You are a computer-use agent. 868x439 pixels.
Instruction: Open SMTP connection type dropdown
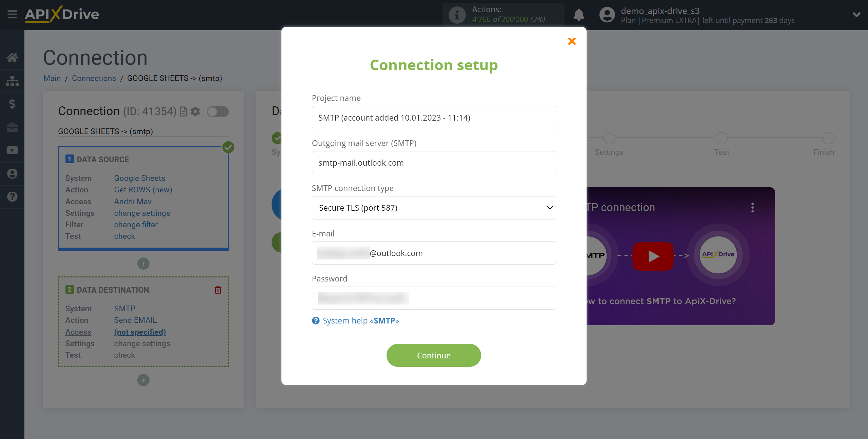(434, 208)
